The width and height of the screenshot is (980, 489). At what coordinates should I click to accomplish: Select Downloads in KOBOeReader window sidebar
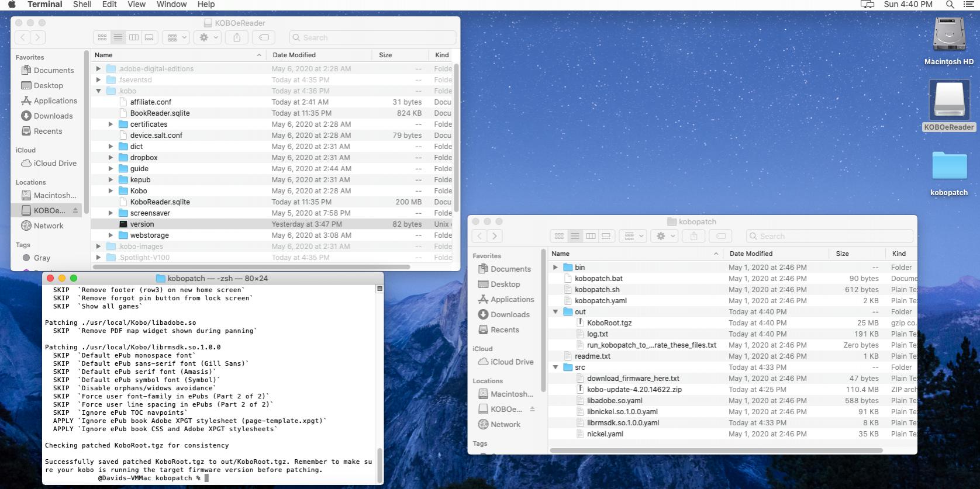tap(47, 116)
